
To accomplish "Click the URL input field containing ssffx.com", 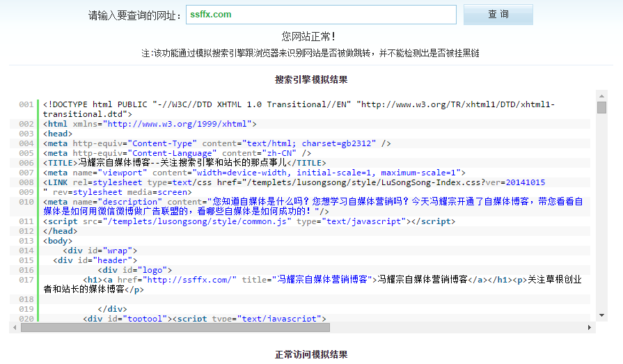I will tap(321, 15).
